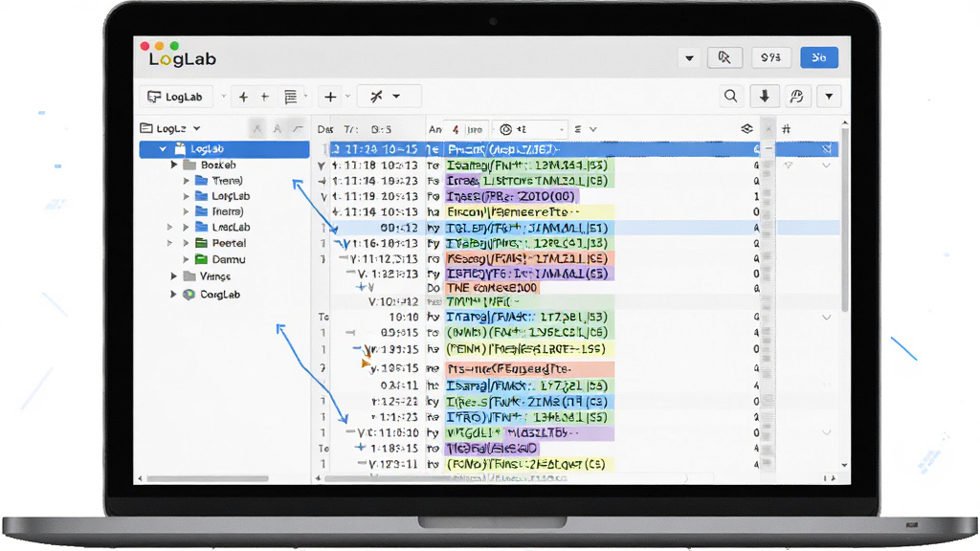Screen dimensions: 980x551
Task: Click the cursor pointer icon in title bar
Action: pos(724,57)
